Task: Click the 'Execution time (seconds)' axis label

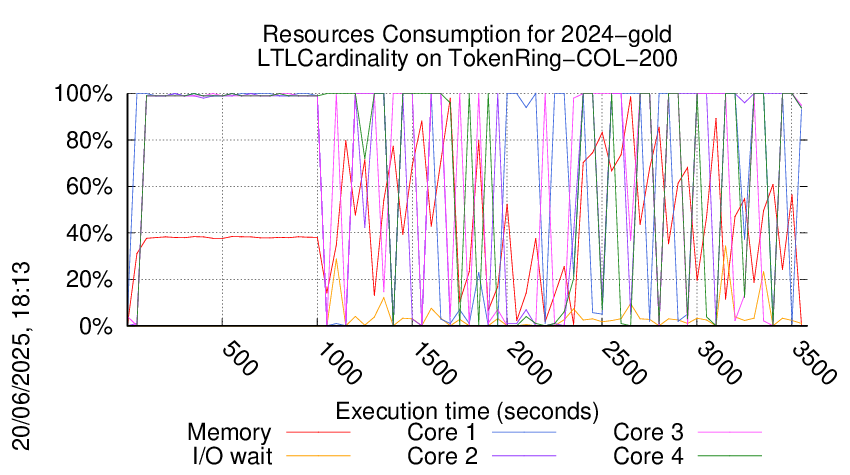Action: click(467, 411)
